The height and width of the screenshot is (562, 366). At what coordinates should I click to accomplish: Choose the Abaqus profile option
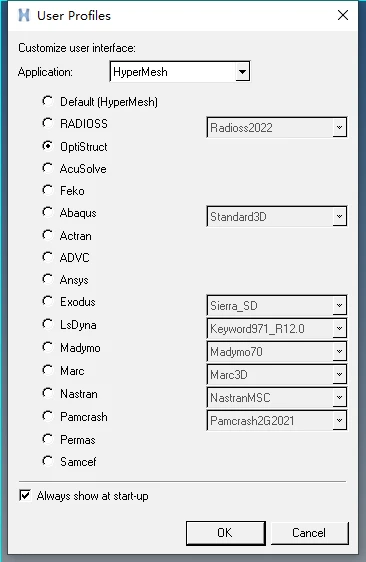click(48, 212)
